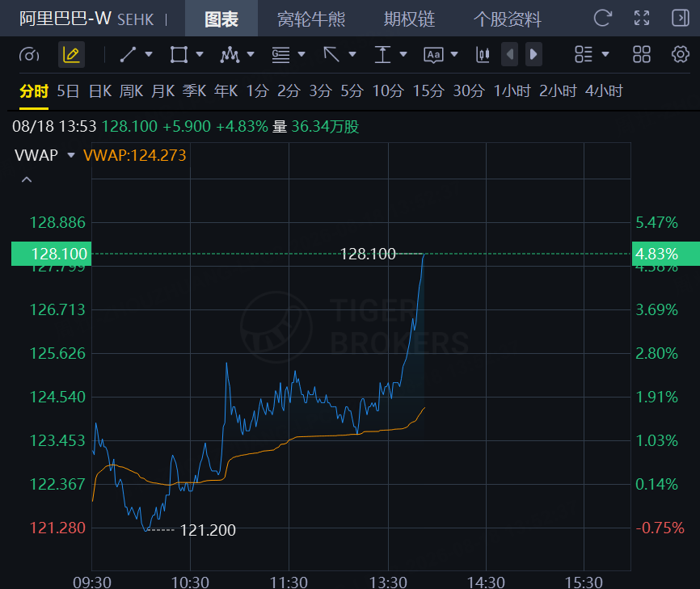Choose the 5分 interval

[x=352, y=91]
